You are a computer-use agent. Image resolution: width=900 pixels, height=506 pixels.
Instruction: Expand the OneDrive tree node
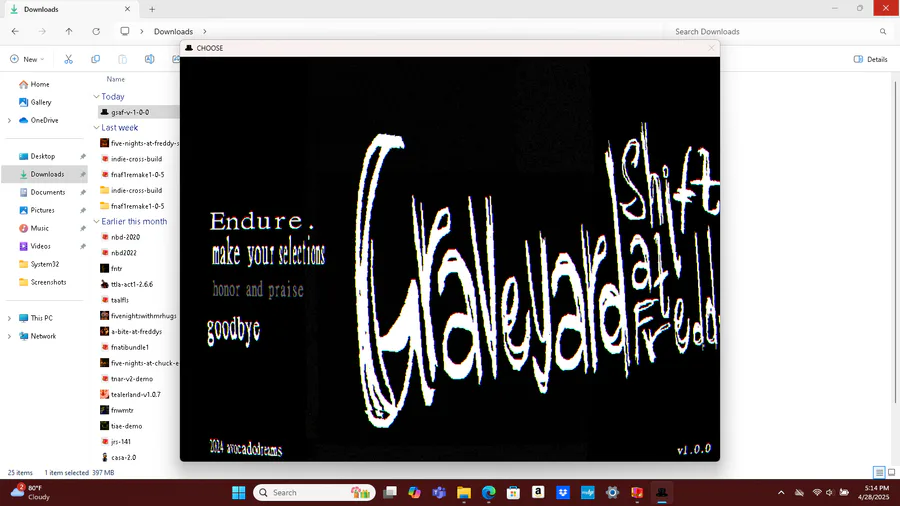[x=9, y=120]
